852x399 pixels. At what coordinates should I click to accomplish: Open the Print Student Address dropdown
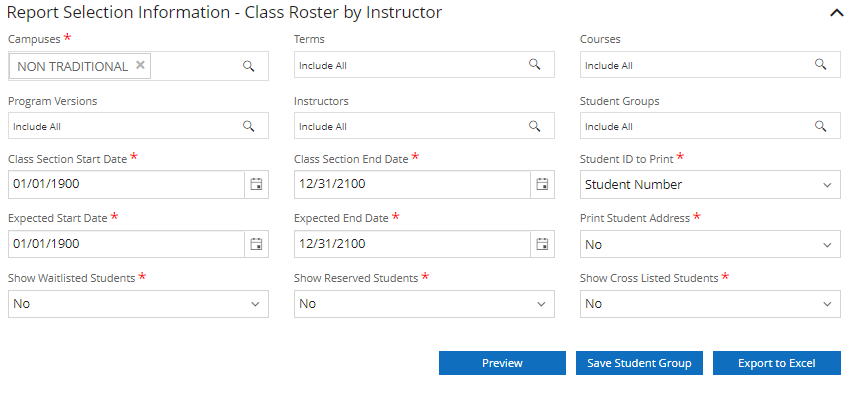pos(710,245)
